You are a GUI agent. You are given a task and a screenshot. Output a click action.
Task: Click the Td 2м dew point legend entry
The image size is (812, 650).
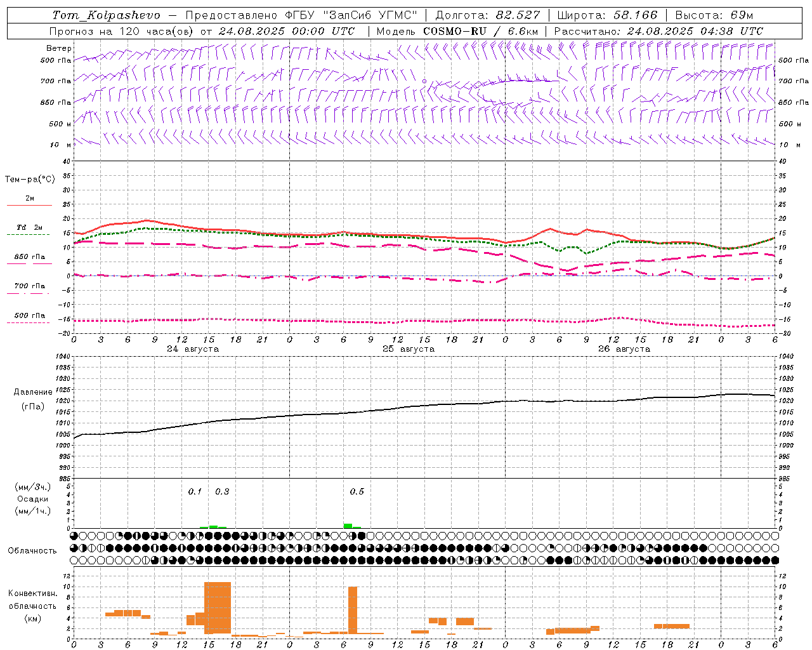point(30,227)
